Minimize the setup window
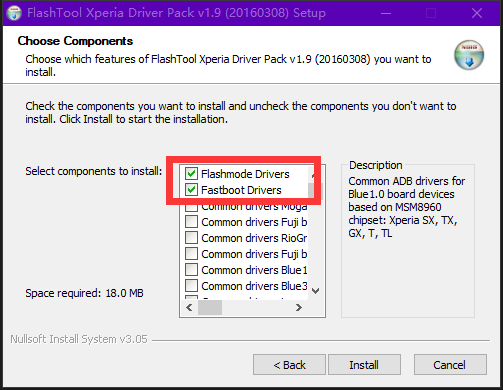The image size is (503, 390). [x=386, y=13]
